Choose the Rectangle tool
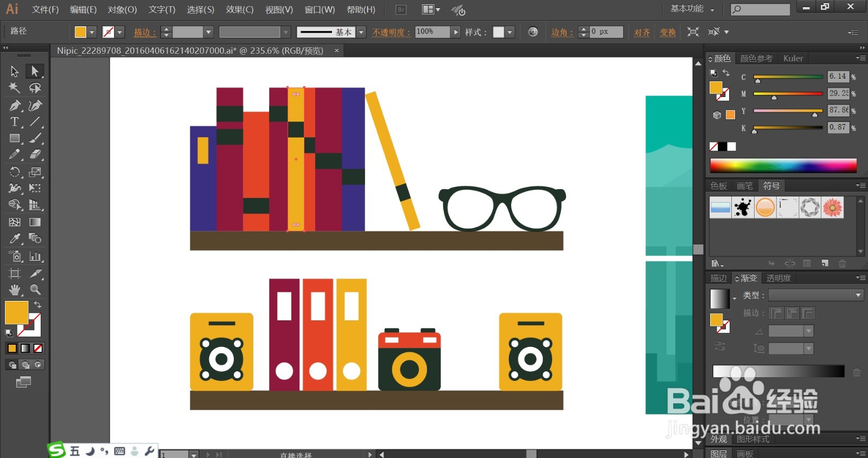 coord(15,138)
